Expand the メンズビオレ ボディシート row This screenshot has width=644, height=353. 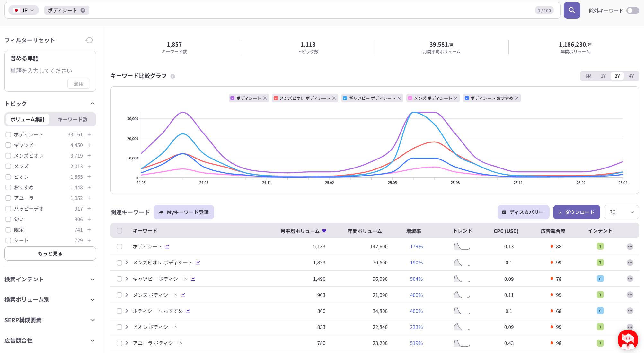[x=127, y=263]
